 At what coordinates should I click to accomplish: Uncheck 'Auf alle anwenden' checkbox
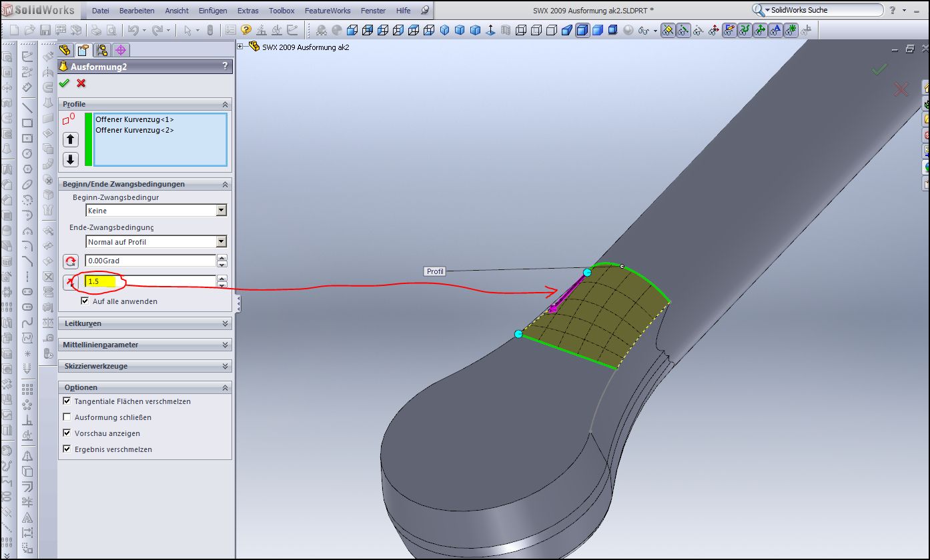tap(85, 301)
